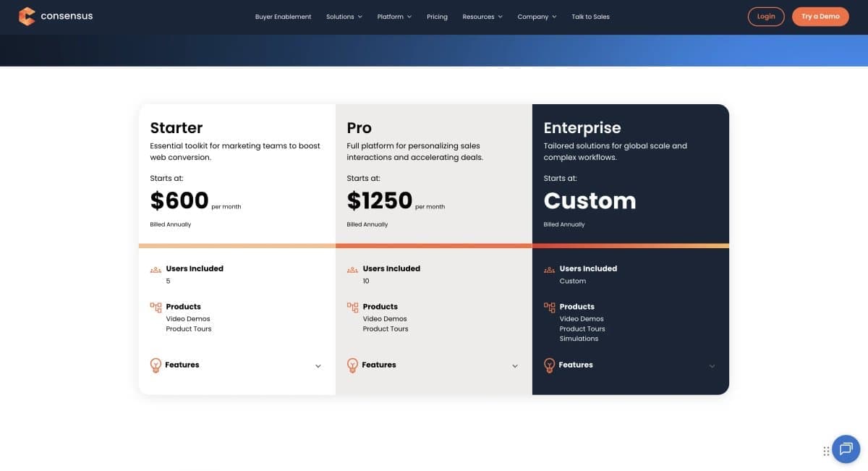Click the Enterprise Products diagram icon
The image size is (868, 471).
point(549,307)
